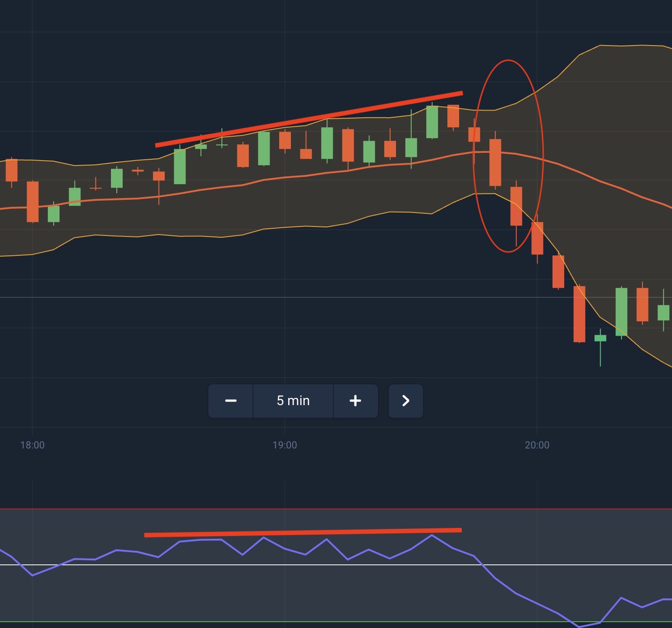Click the minus timeframe button

pyautogui.click(x=231, y=401)
